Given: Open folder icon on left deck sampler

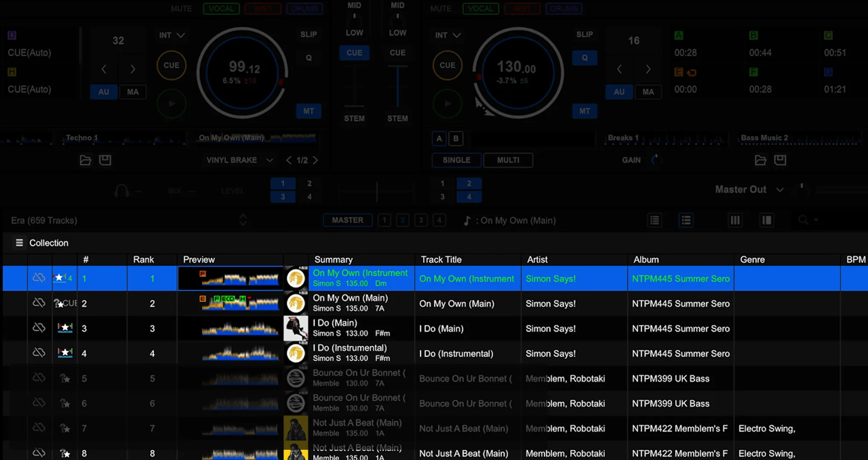Looking at the screenshot, I should (86, 160).
